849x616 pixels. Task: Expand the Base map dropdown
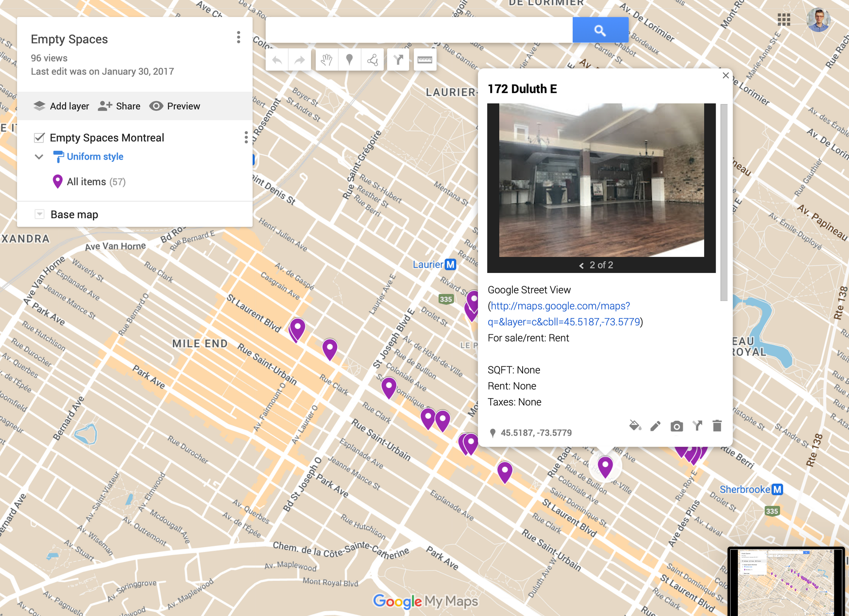click(39, 214)
